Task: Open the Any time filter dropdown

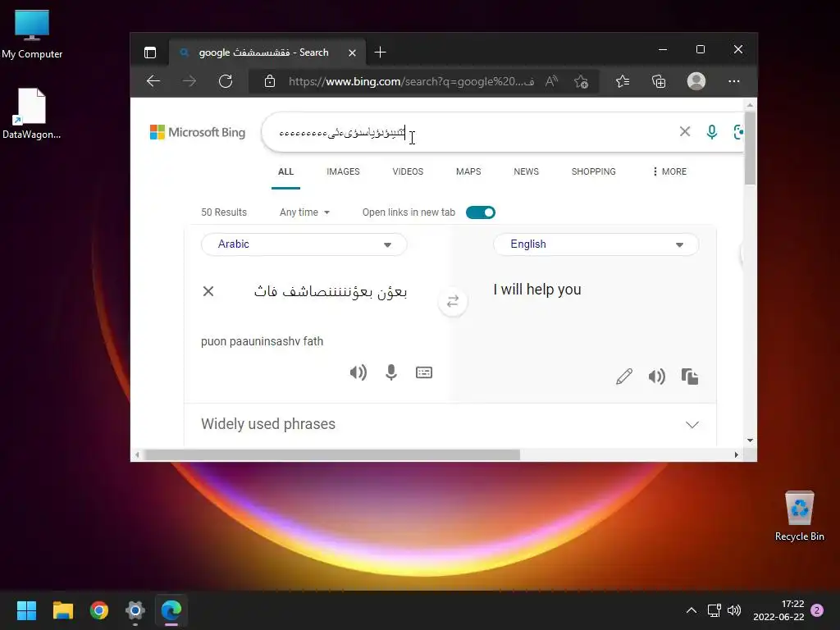Action: coord(304,212)
